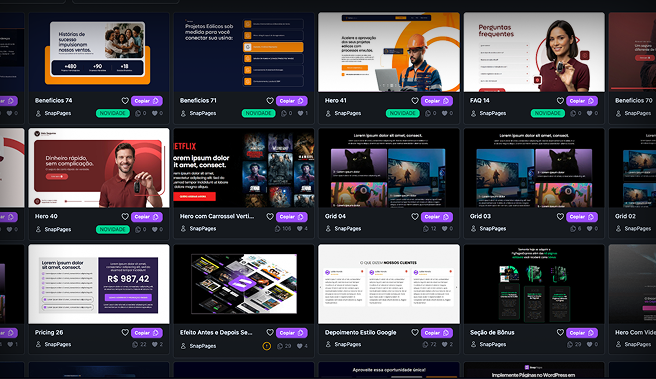The width and height of the screenshot is (656, 379).
Task: Click the NOVIDADE badge on Hero 41
Action: 402,113
